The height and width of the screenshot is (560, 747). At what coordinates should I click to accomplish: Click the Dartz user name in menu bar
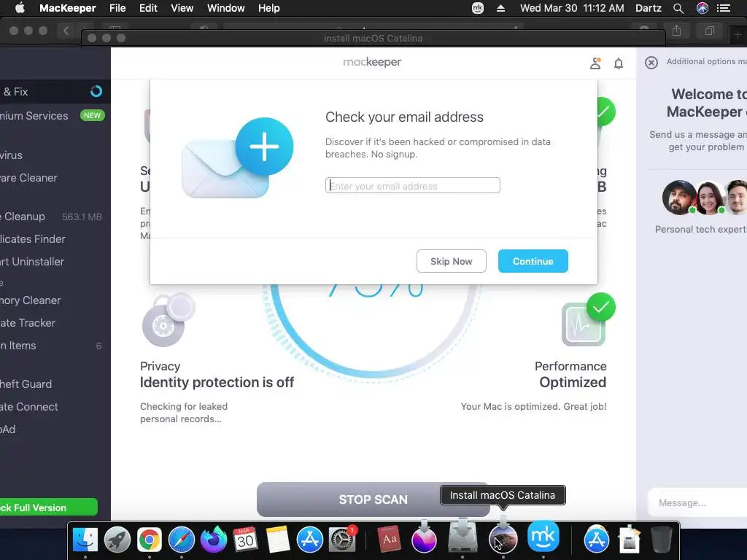click(x=649, y=8)
